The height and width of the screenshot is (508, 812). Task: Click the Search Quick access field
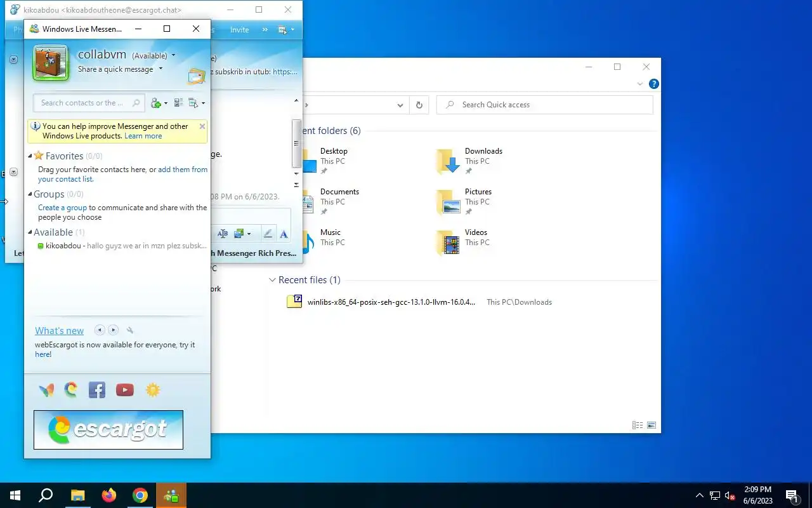point(544,105)
